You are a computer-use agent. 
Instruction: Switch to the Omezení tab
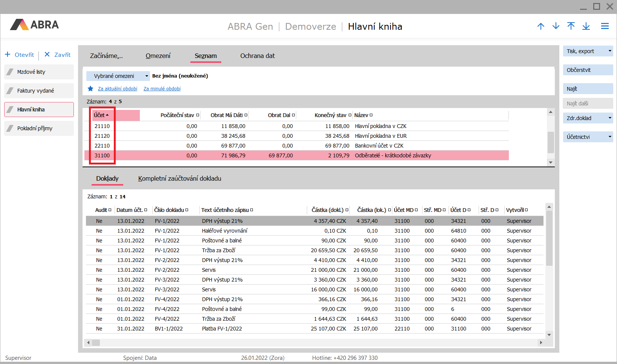pos(158,56)
